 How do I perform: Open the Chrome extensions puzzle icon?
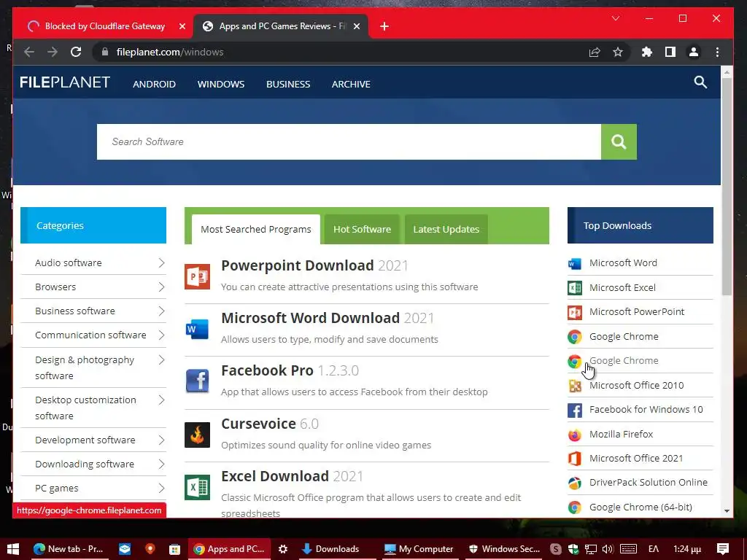click(x=646, y=52)
